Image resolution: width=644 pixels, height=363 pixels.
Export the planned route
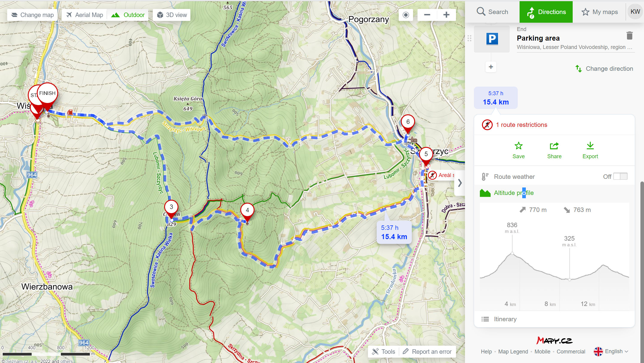click(x=590, y=150)
